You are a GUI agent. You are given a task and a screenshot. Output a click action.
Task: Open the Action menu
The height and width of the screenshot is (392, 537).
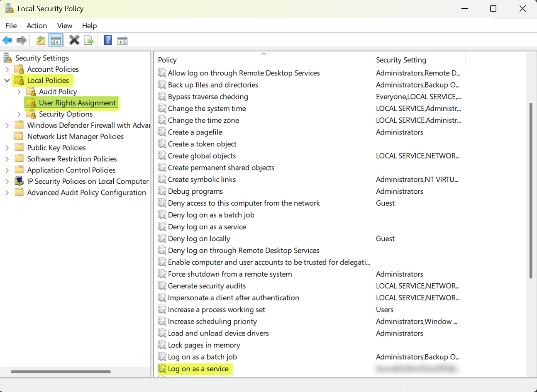point(37,25)
